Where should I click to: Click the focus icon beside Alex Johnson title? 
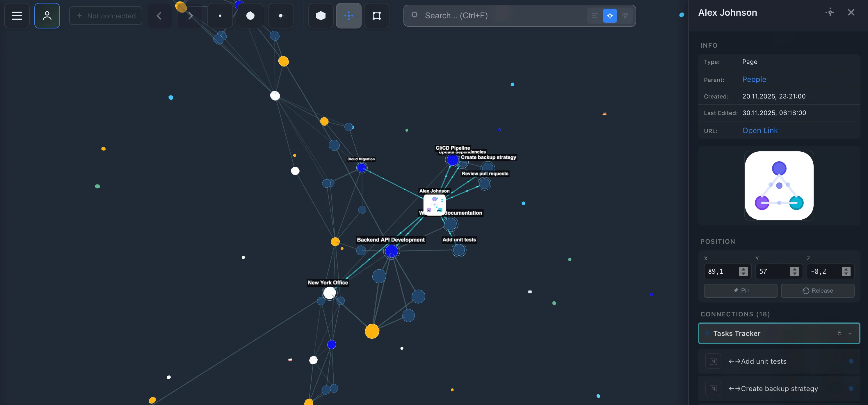pyautogui.click(x=830, y=12)
